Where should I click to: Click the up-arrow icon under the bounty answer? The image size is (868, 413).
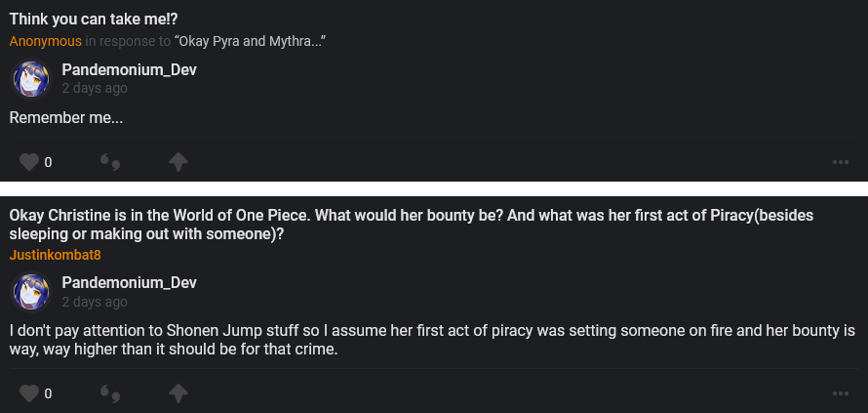pos(178,393)
